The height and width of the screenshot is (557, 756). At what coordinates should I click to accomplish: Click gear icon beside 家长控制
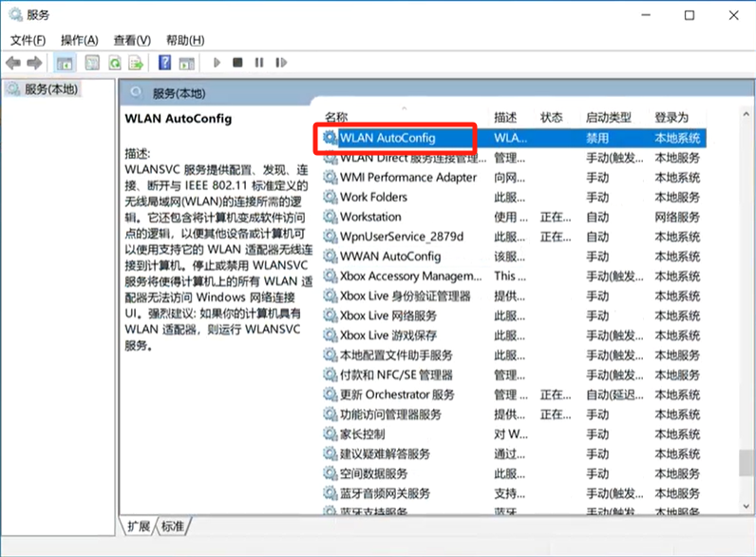tap(330, 434)
